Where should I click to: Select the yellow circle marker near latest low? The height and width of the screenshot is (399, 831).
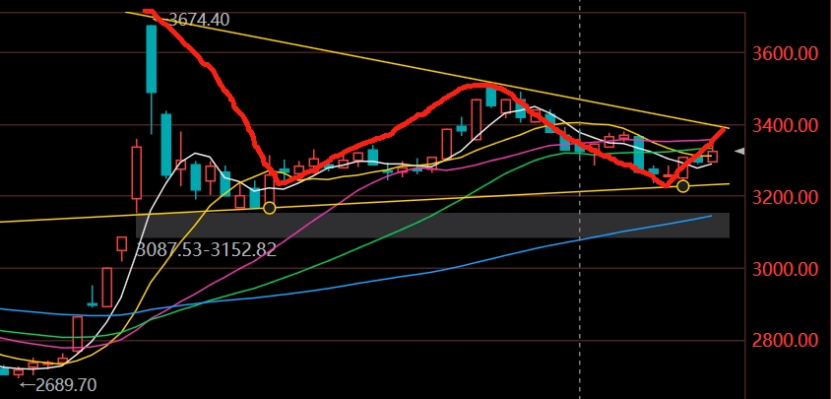pyautogui.click(x=683, y=186)
